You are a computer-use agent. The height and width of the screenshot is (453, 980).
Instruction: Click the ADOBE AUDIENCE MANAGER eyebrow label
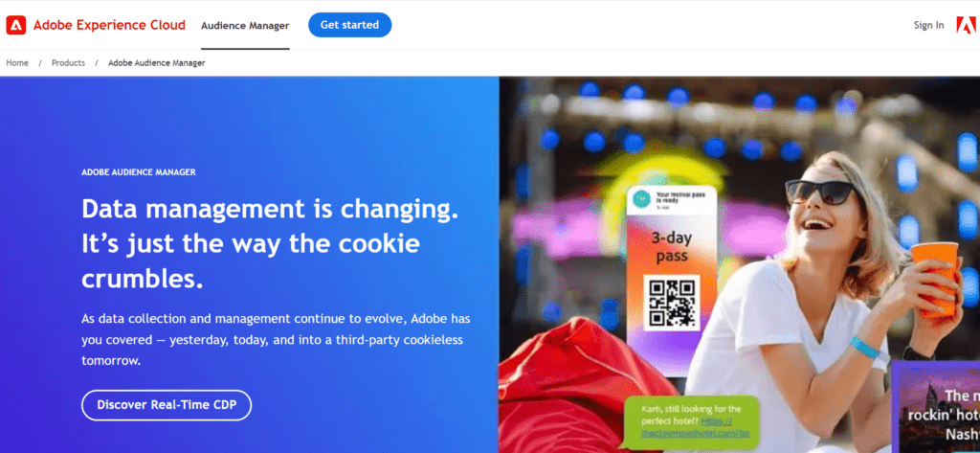coord(139,172)
